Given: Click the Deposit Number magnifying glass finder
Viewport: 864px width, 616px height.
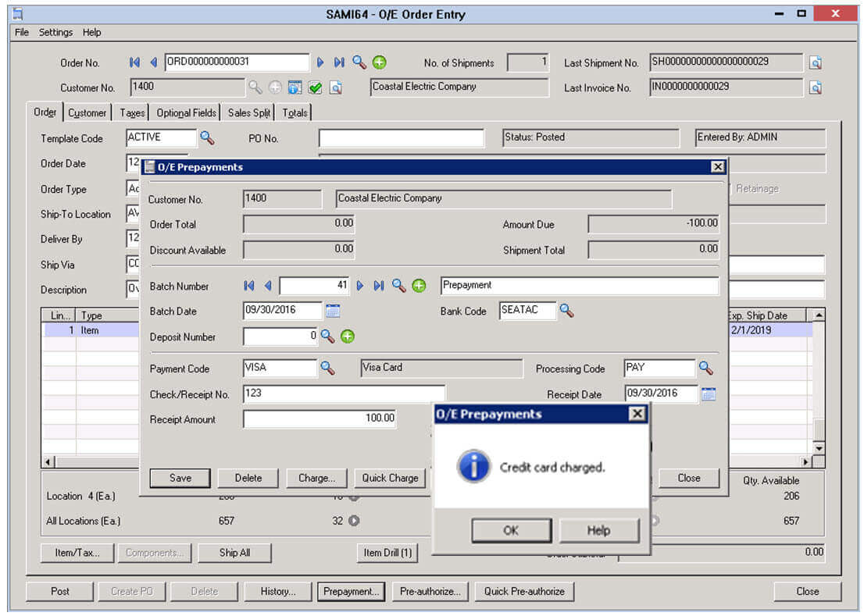Looking at the screenshot, I should click(327, 336).
